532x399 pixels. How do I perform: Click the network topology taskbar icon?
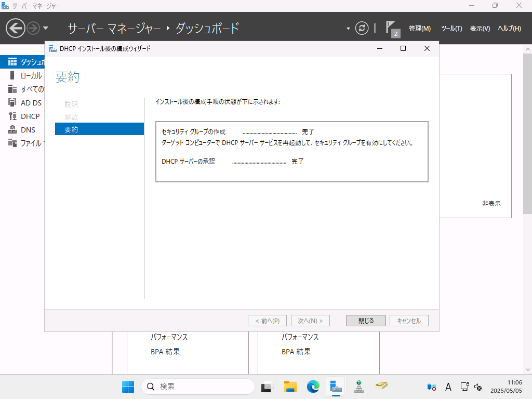(x=359, y=387)
